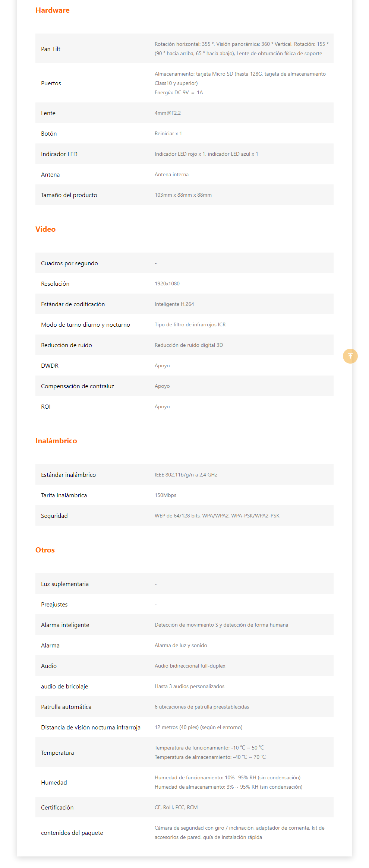Click the 1920x1080 resolution value

167,284
